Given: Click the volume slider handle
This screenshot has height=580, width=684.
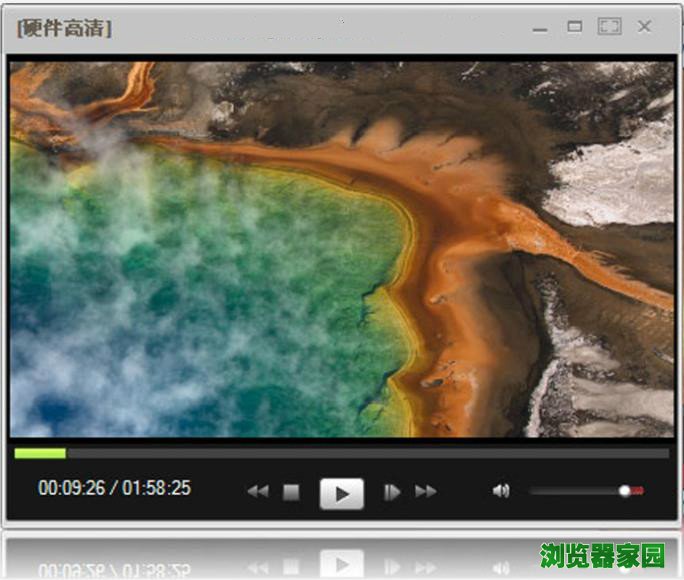Looking at the screenshot, I should (x=625, y=491).
